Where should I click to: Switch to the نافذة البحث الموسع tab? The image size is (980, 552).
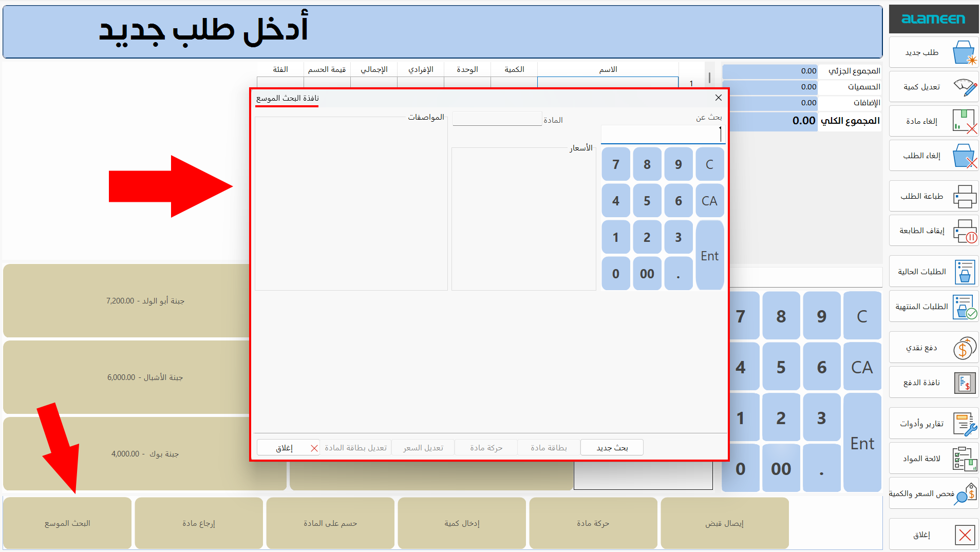[x=286, y=100]
